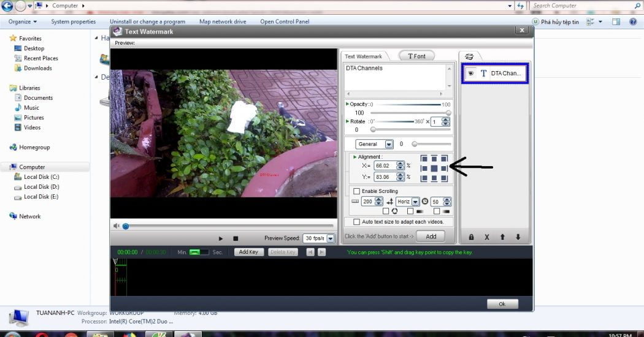This screenshot has height=337, width=644.
Task: Click the X position value stepper
Action: click(401, 165)
